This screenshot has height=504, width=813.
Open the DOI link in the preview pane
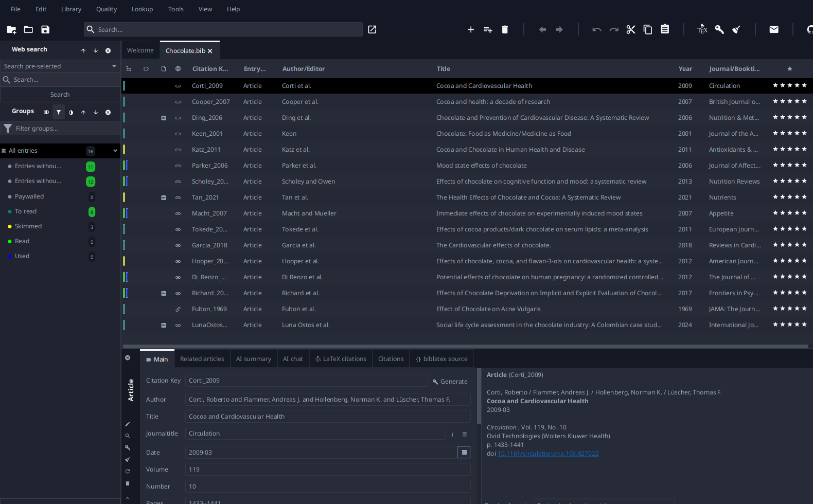click(548, 454)
